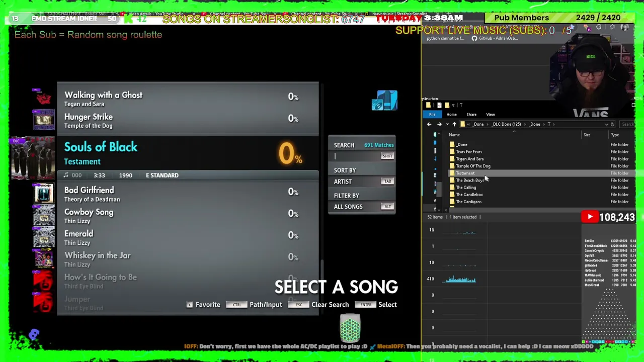This screenshot has width=644, height=362.
Task: Open SORT BY Artist selector
Action: pyautogui.click(x=362, y=182)
